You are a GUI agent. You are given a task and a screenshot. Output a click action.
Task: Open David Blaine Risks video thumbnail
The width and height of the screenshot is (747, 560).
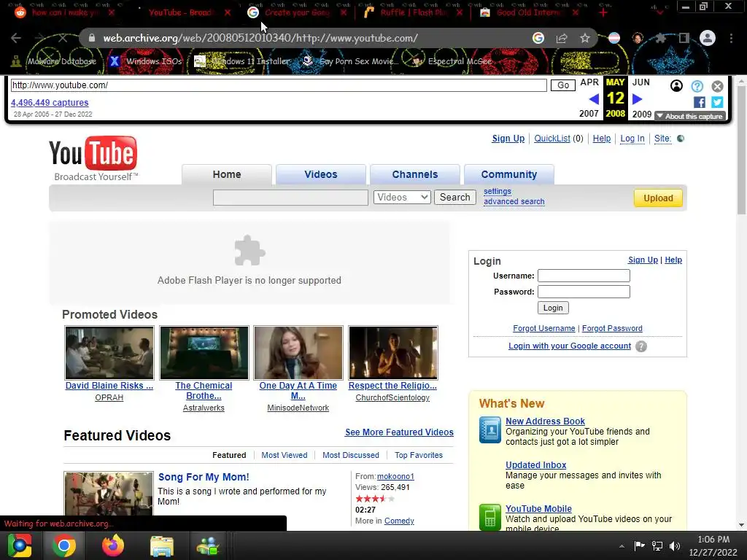pyautogui.click(x=109, y=353)
